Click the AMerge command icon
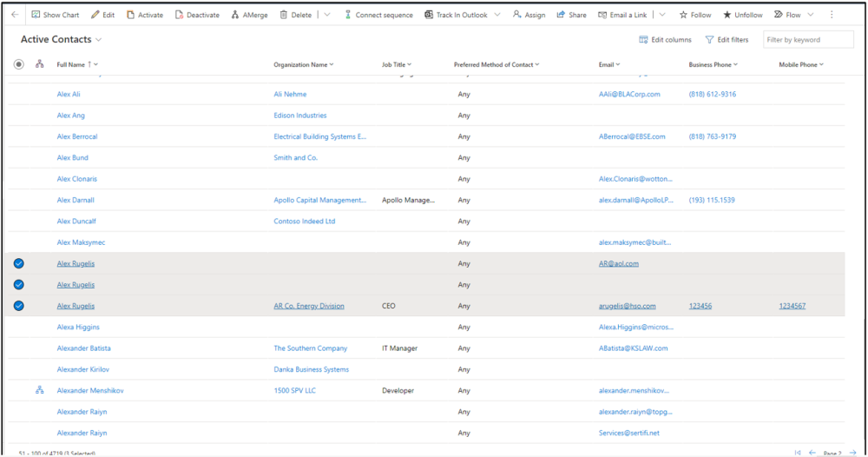Viewport: 868px width, 457px height. point(235,15)
